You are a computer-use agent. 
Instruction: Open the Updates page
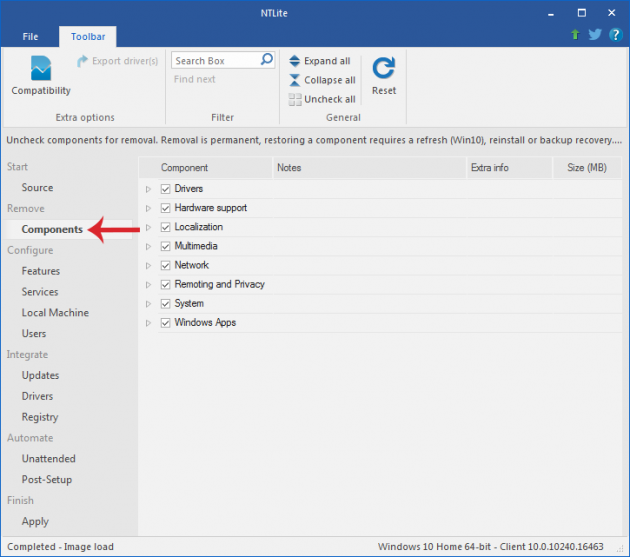click(x=40, y=376)
